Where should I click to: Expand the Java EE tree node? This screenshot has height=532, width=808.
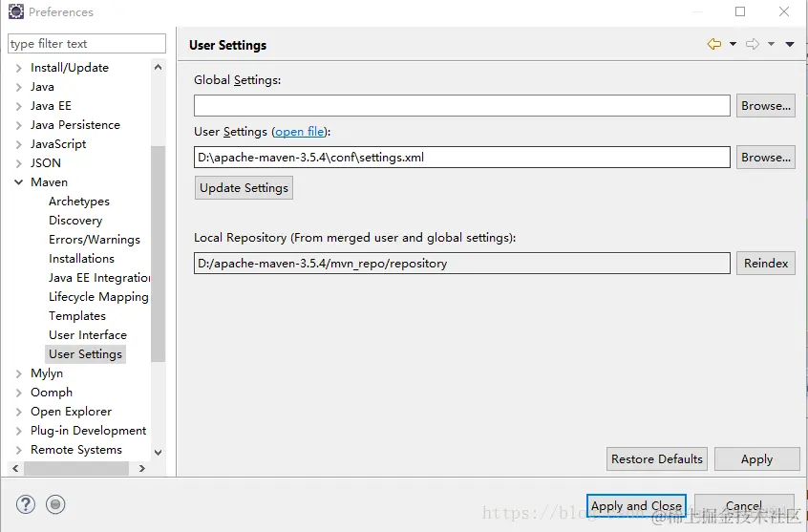point(18,106)
